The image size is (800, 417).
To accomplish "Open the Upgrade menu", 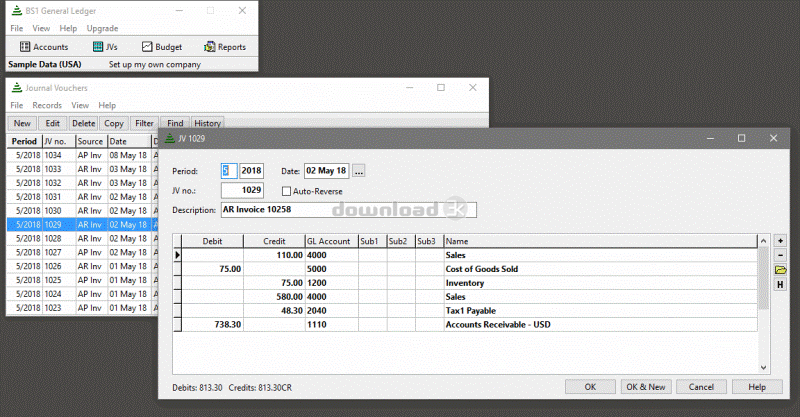I will coord(103,28).
